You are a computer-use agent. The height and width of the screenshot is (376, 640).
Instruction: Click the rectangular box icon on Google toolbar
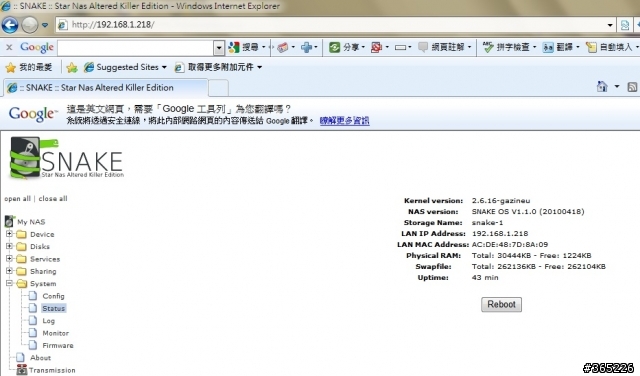tap(400, 48)
